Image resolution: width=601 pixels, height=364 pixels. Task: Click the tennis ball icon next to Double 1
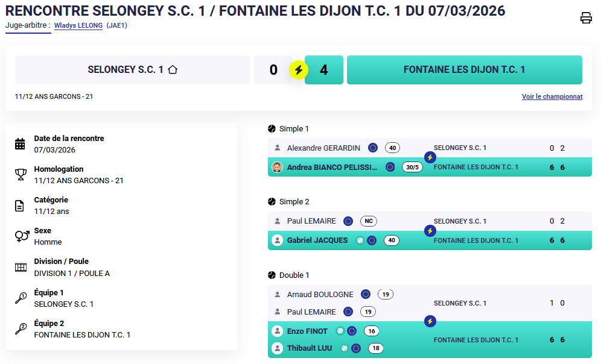(272, 275)
